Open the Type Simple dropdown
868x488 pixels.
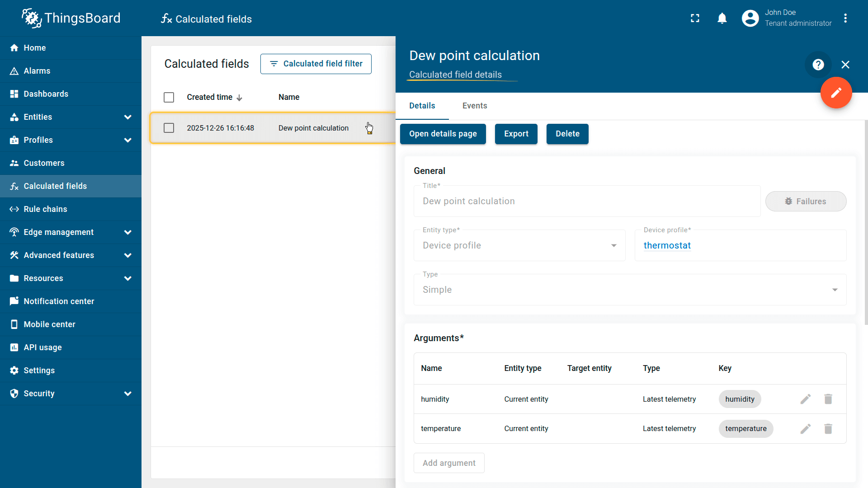[x=629, y=290]
